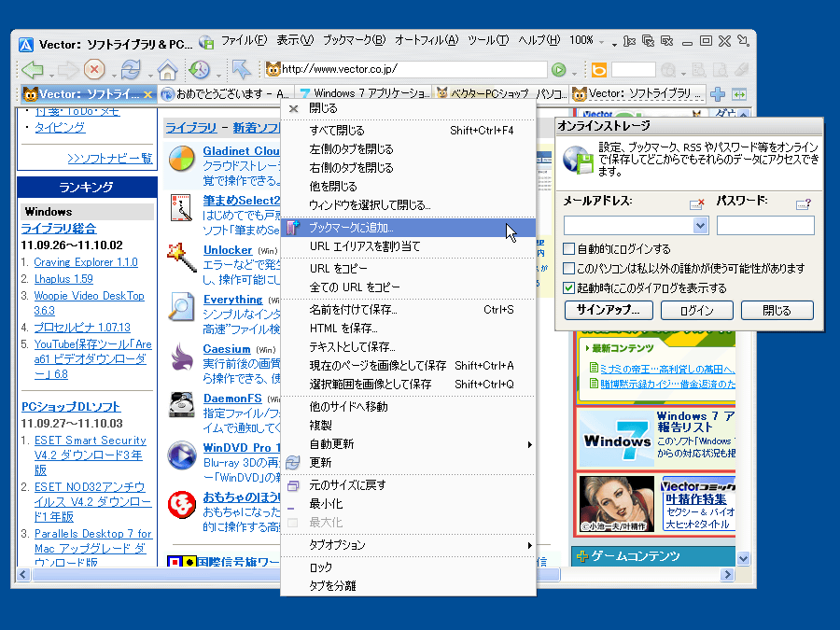The height and width of the screenshot is (630, 840).
Task: Click the 1x icon in the title bar
Action: coord(629,41)
